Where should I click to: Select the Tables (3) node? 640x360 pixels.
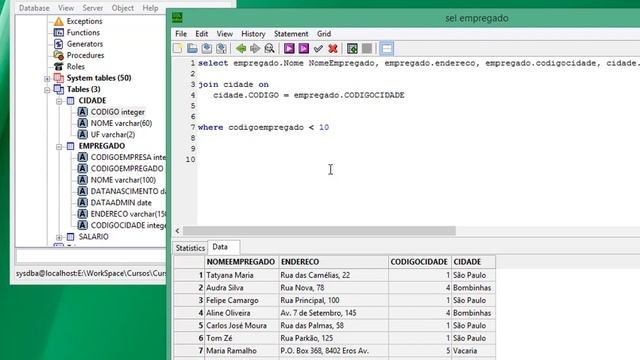click(84, 89)
